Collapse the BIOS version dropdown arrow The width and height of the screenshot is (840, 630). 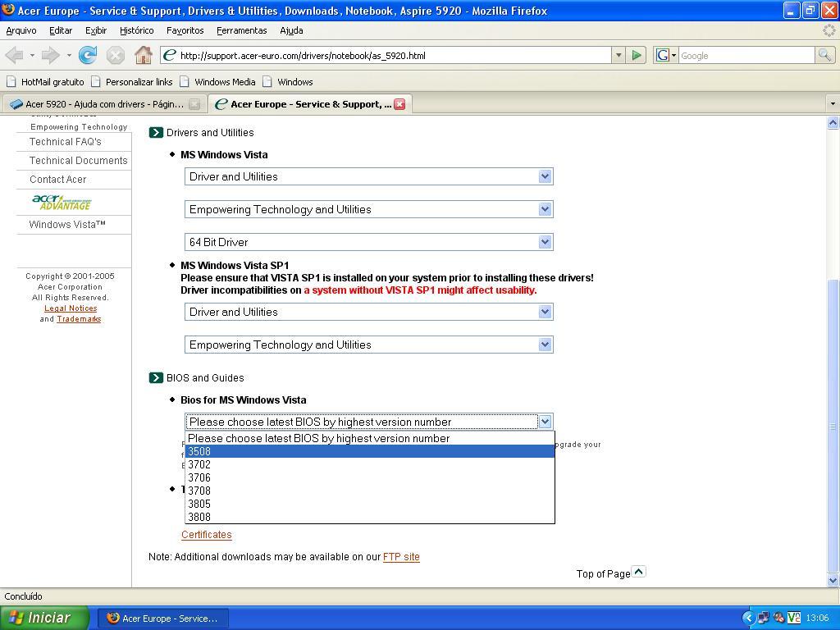coord(545,422)
